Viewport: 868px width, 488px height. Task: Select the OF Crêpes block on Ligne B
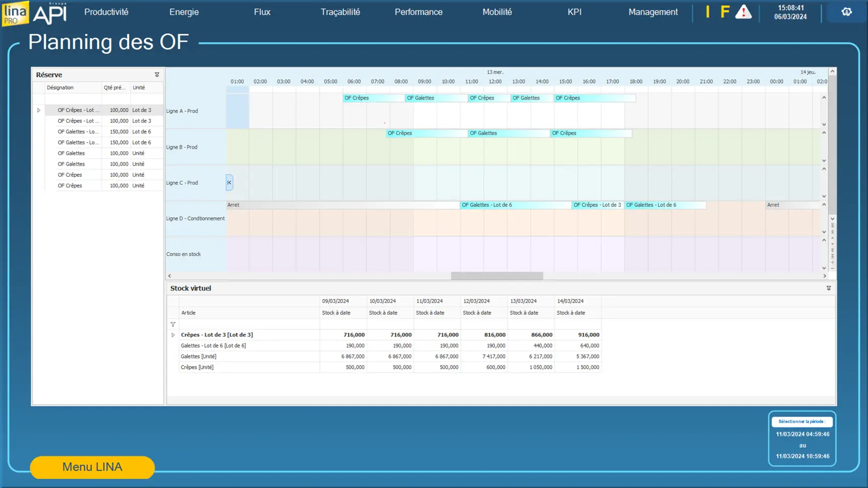426,133
